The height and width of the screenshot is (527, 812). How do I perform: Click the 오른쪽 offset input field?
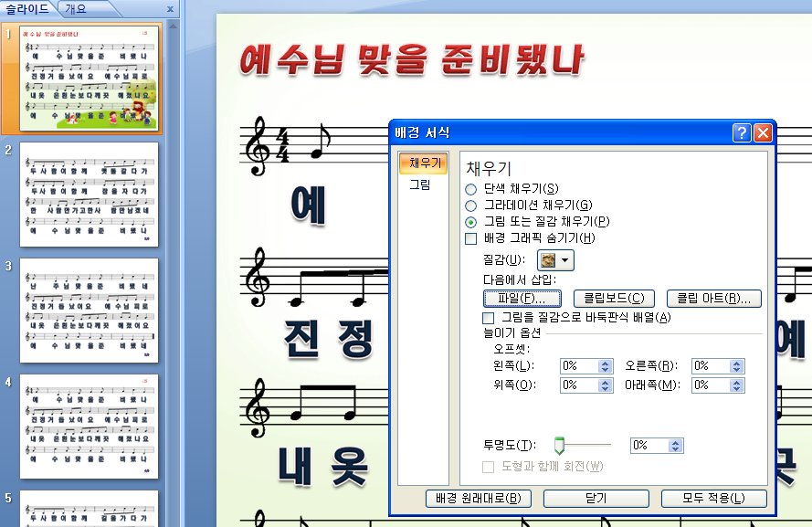click(x=711, y=366)
